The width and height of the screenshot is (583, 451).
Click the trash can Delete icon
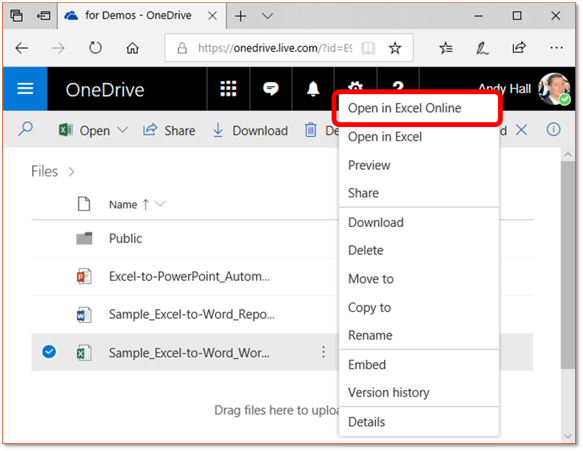311,130
